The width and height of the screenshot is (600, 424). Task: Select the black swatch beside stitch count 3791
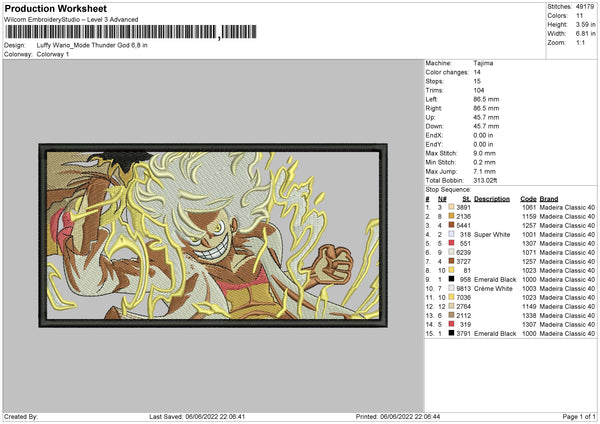[451, 333]
